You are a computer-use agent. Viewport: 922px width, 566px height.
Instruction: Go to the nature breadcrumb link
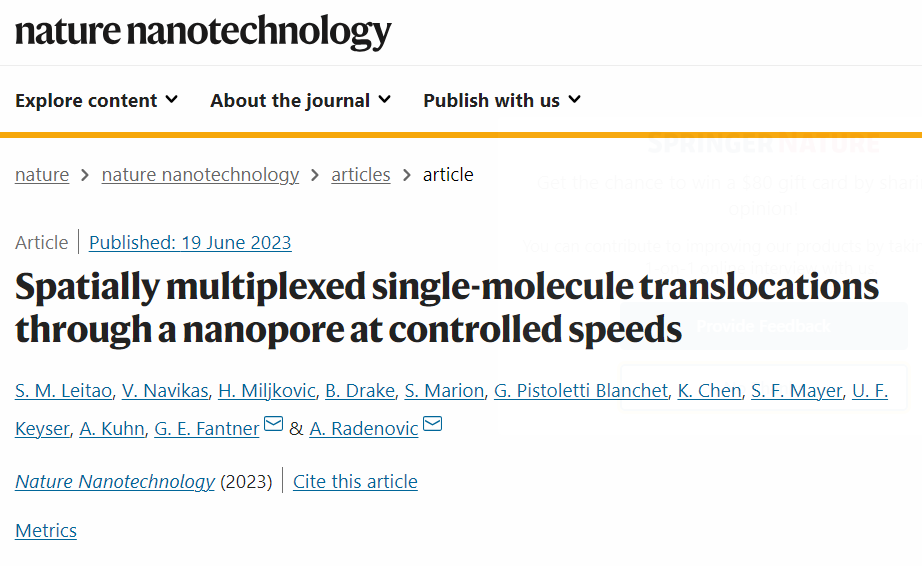42,175
